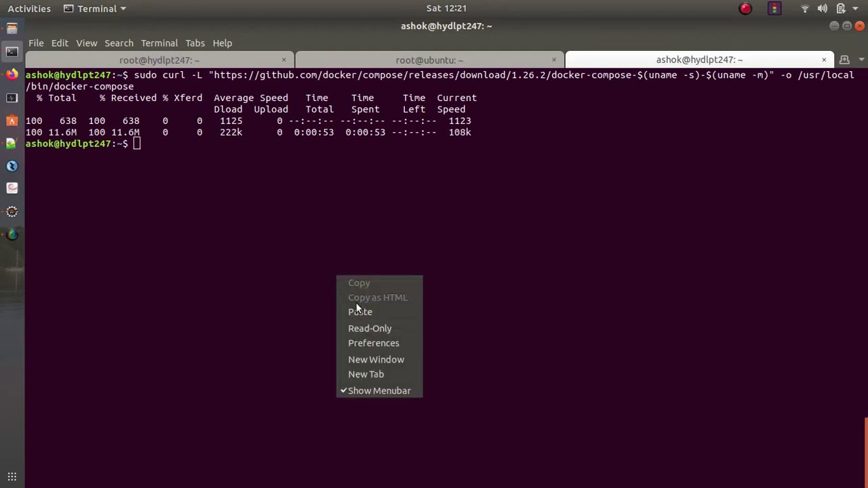
Task: Click the '222k' download speed value
Action: click(x=231, y=132)
